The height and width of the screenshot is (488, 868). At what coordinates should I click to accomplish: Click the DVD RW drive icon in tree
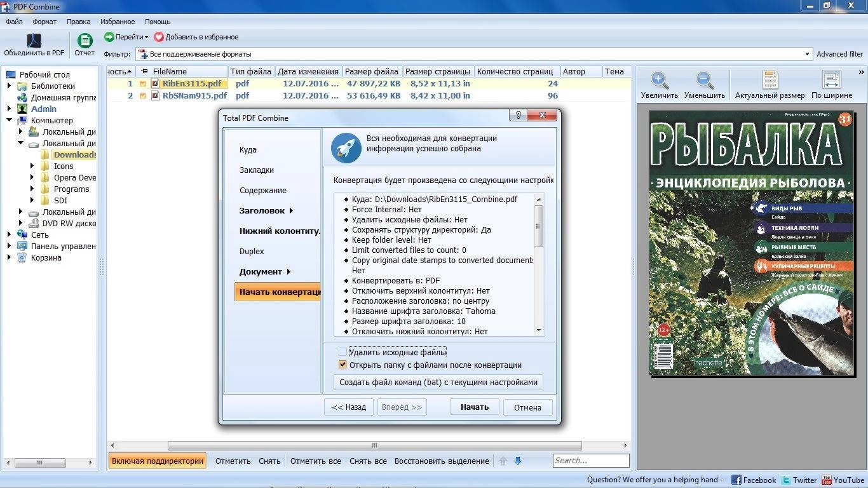click(x=34, y=223)
